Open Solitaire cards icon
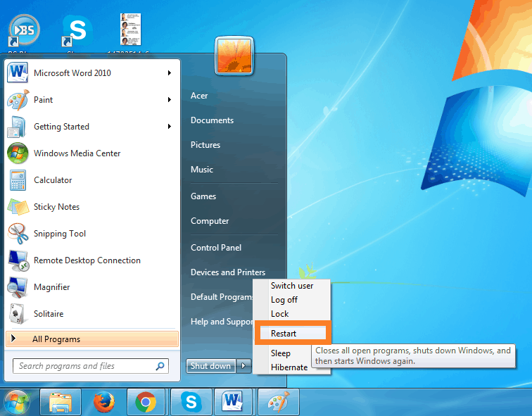532x416 pixels. click(17, 314)
